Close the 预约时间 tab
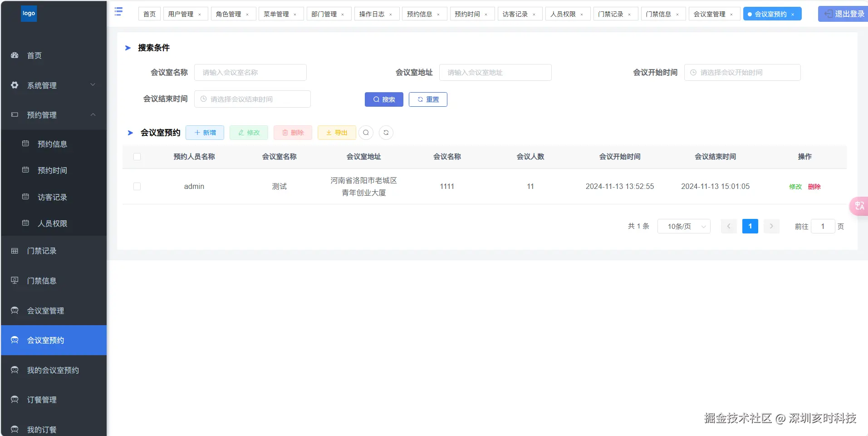Image resolution: width=868 pixels, height=436 pixels. [486, 15]
